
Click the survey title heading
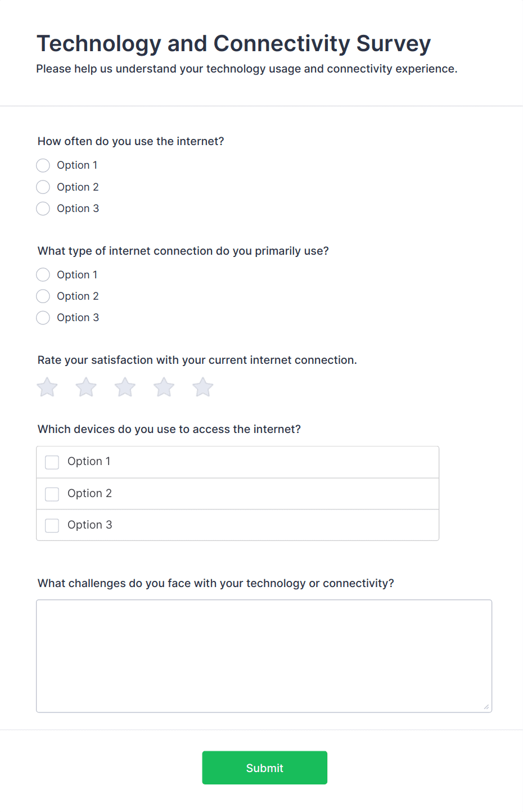233,43
